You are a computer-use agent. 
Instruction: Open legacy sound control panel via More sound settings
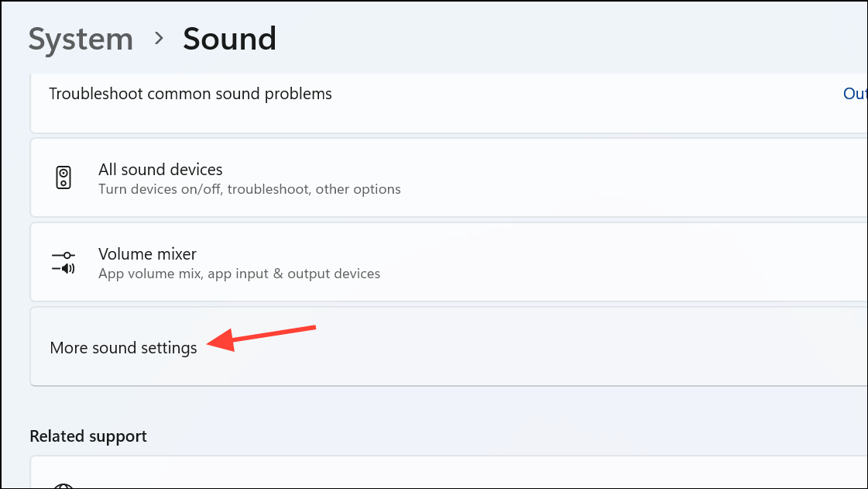click(x=123, y=347)
